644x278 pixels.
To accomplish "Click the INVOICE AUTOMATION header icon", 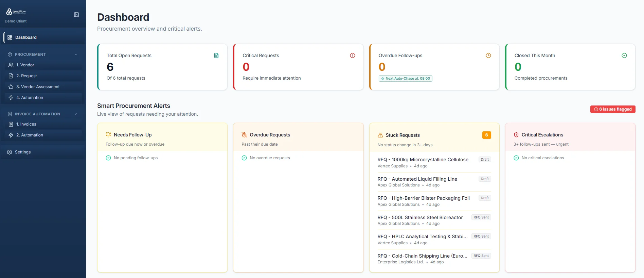I will point(10,114).
